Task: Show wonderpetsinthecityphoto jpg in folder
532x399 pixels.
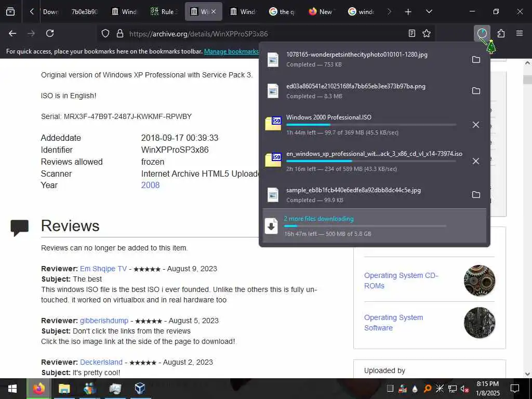Action: click(x=476, y=59)
